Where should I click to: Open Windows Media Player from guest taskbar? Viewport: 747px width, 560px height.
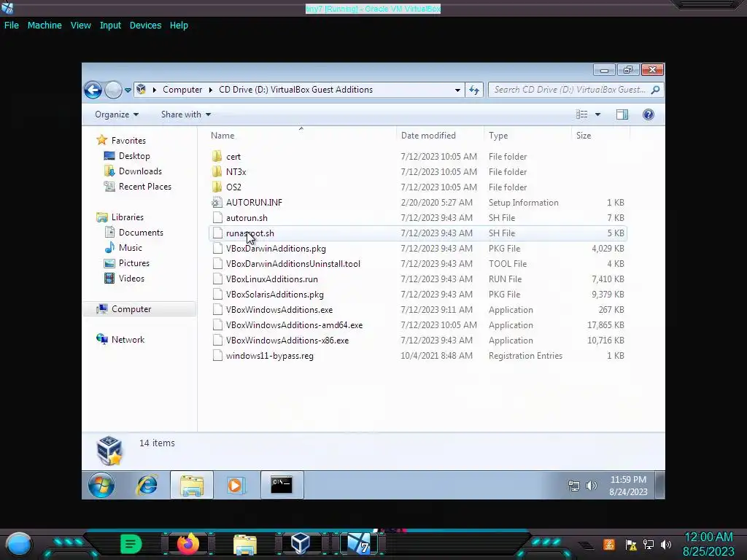tap(236, 485)
